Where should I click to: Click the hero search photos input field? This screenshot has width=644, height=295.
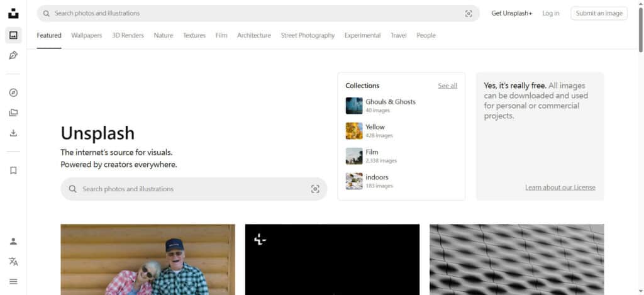coord(189,189)
